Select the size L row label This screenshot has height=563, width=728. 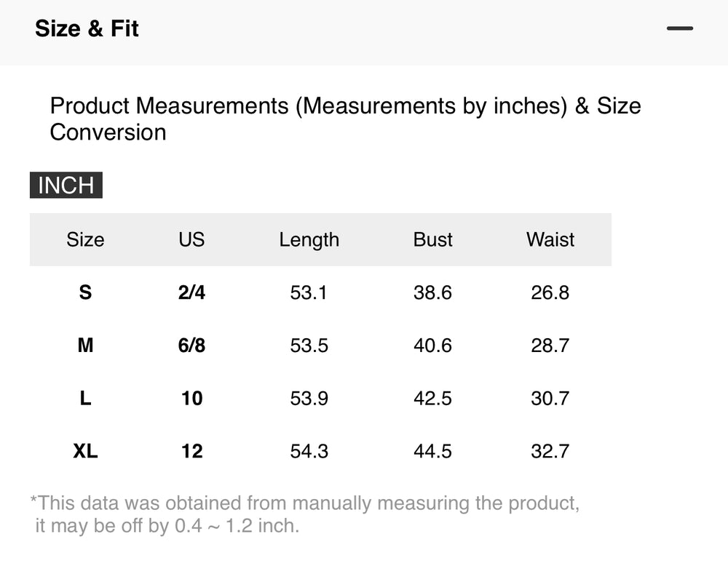tap(85, 399)
